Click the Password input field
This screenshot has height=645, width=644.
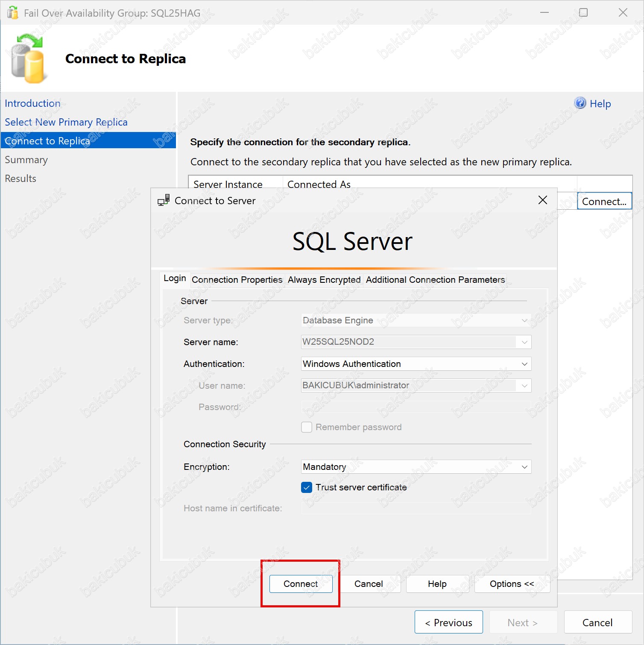(416, 407)
